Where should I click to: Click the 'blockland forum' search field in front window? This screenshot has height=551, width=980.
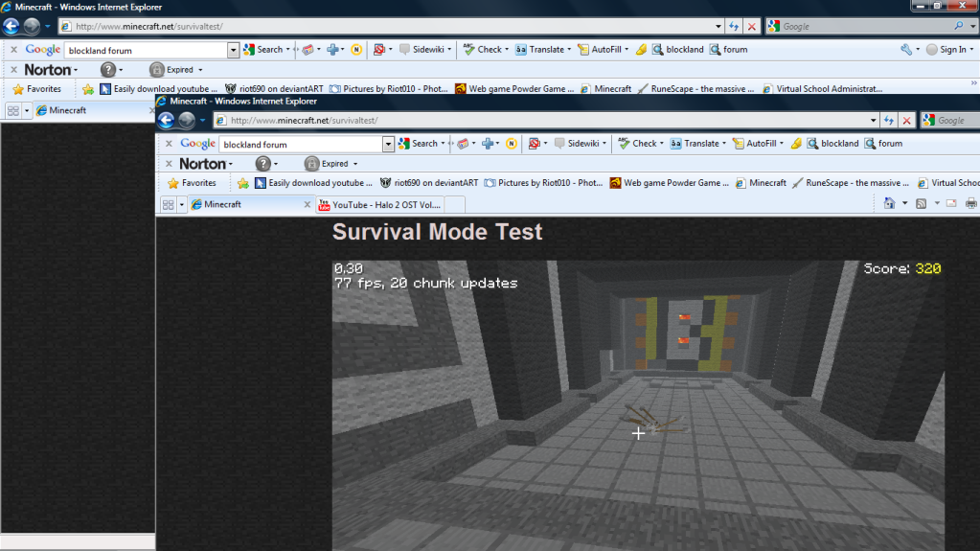pyautogui.click(x=300, y=144)
